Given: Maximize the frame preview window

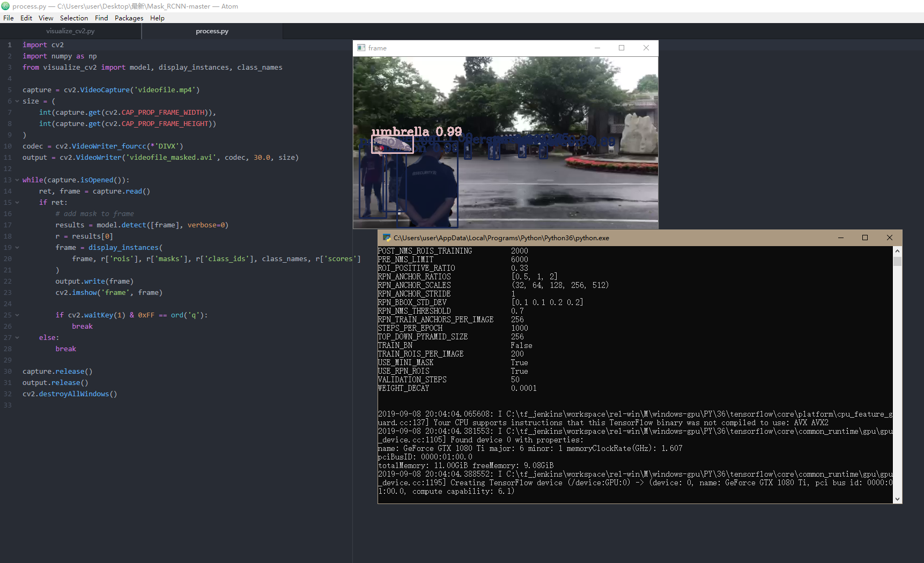Looking at the screenshot, I should point(622,48).
